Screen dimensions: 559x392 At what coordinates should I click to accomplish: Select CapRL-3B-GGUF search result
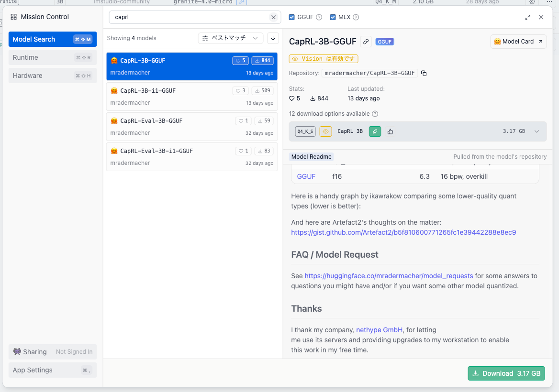tap(192, 66)
